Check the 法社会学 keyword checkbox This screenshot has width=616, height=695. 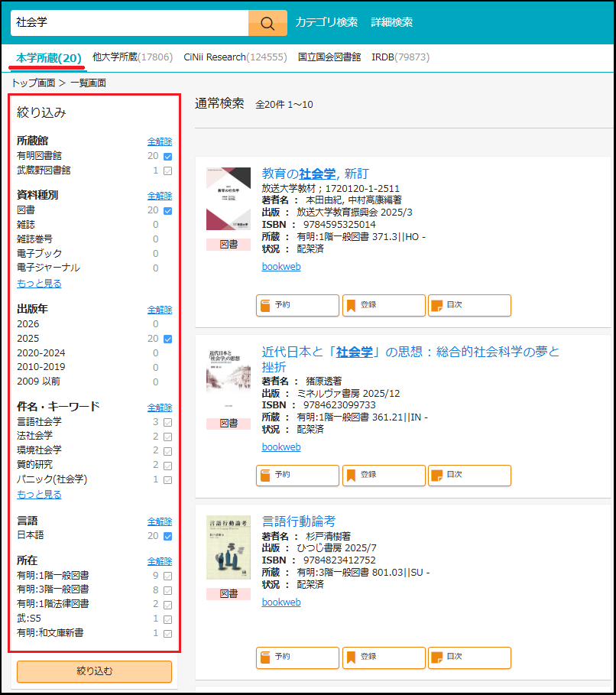click(167, 437)
